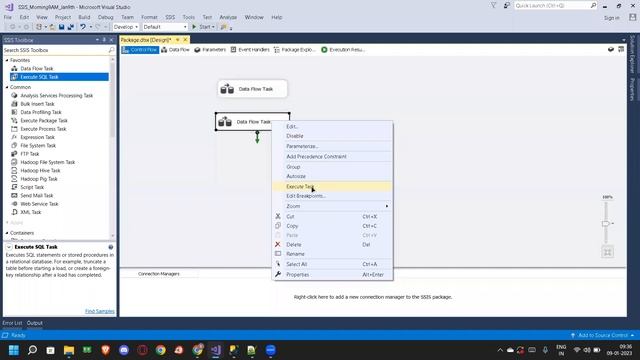This screenshot has height=360, width=640.
Task: Open Windows Start button on taskbar
Action: coord(14,350)
